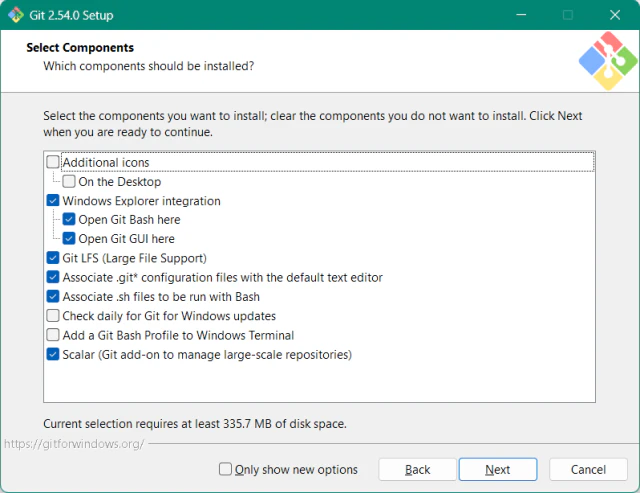This screenshot has width=640, height=493.
Task: Click the disk space requirement text
Action: [x=195, y=424]
